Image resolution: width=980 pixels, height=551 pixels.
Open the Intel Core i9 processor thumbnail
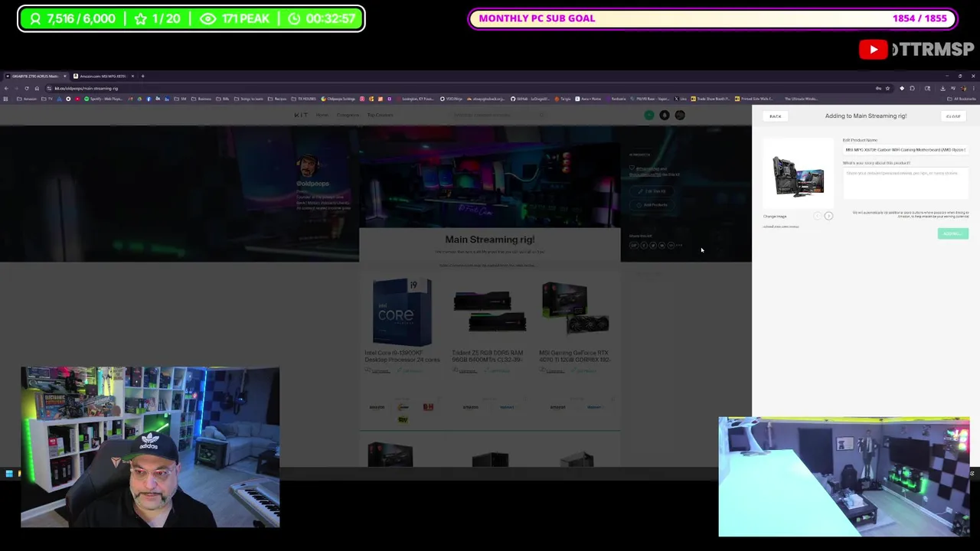coord(402,311)
